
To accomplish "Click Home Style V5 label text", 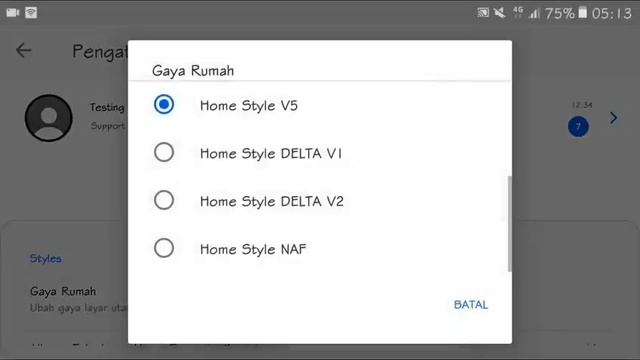I will click(x=249, y=106).
